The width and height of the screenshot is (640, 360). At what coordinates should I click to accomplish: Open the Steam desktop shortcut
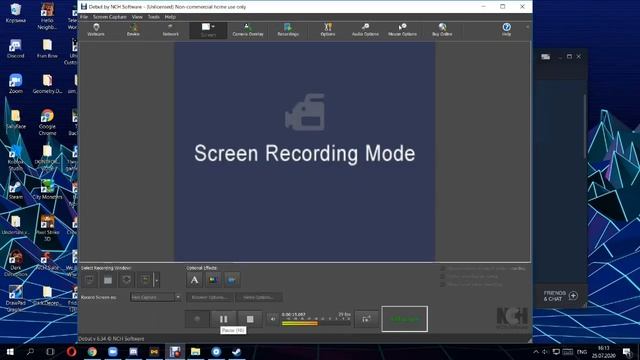[16, 190]
